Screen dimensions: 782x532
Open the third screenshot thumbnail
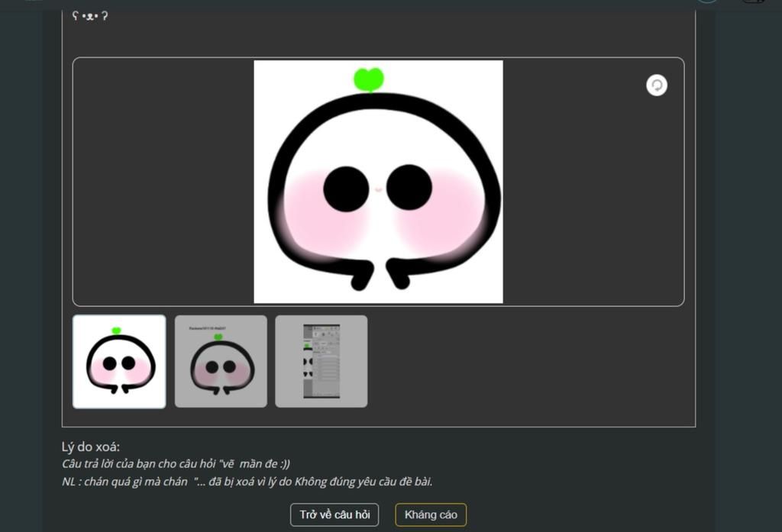(x=322, y=362)
